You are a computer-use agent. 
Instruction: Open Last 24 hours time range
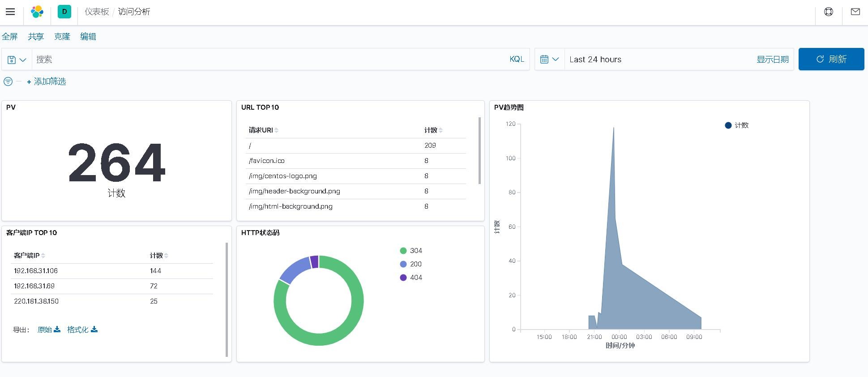(x=595, y=60)
